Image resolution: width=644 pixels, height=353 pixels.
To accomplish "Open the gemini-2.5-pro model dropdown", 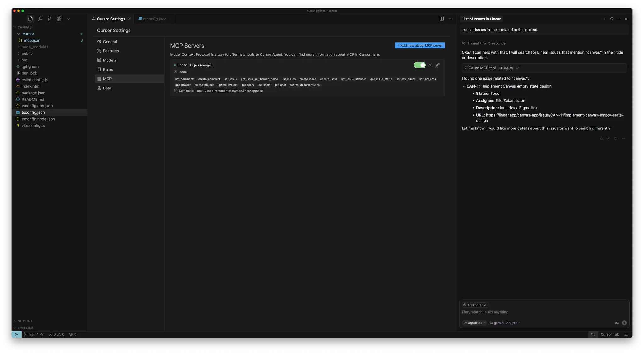I will 505,323.
